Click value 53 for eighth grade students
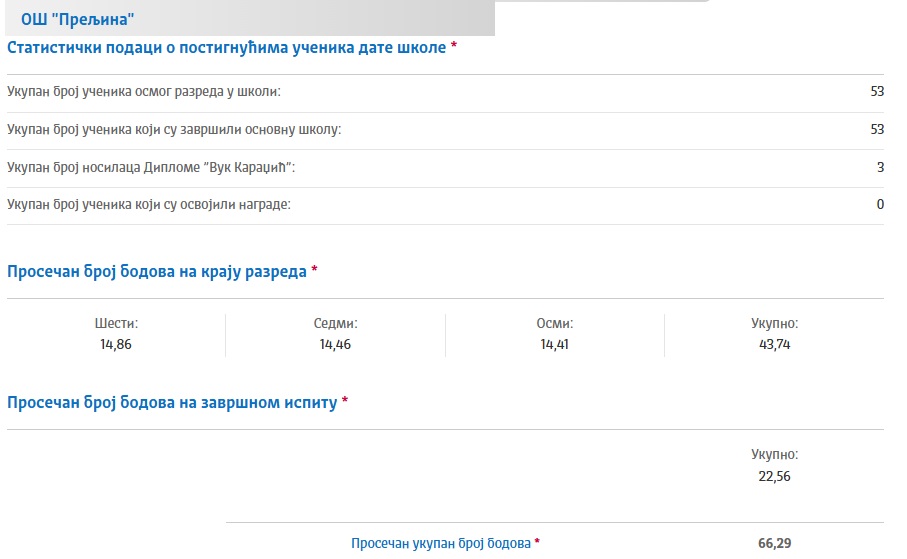 click(x=877, y=91)
